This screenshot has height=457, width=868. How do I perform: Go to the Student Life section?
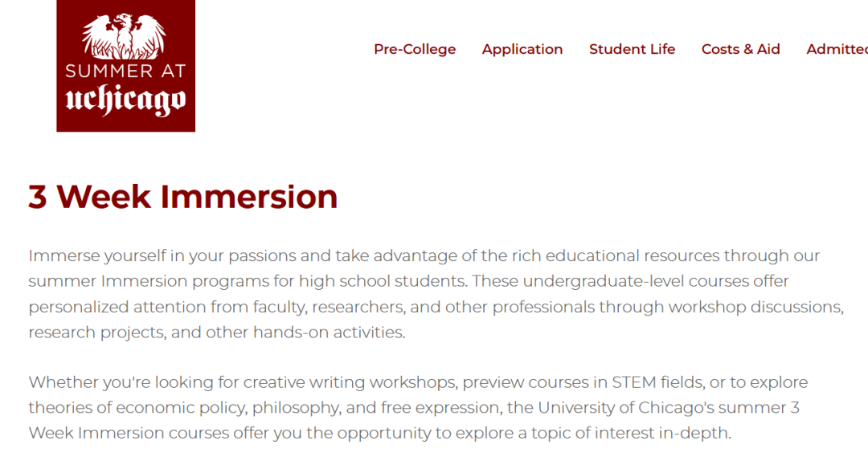click(632, 49)
